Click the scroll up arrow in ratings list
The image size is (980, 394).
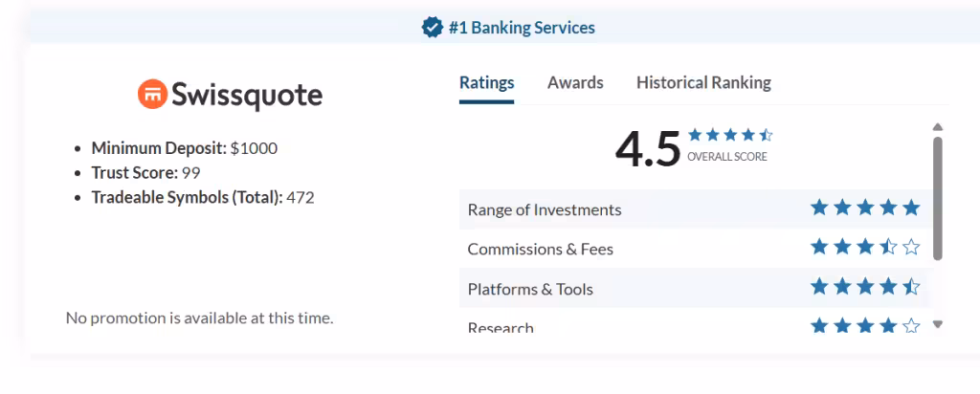(x=938, y=127)
